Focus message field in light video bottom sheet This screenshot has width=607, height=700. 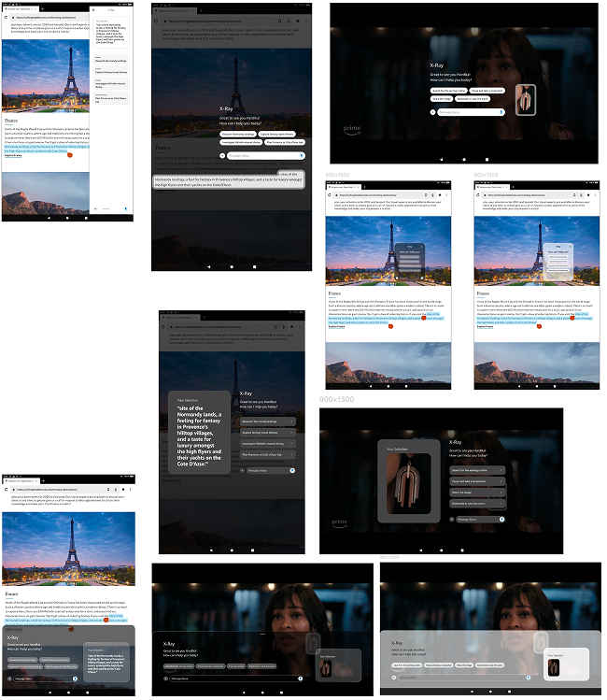click(x=464, y=678)
